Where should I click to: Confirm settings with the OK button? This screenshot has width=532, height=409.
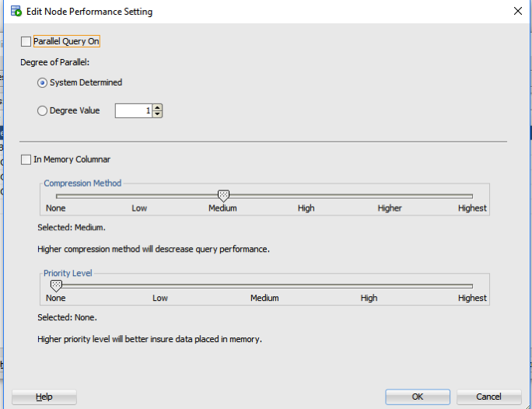[418, 397]
